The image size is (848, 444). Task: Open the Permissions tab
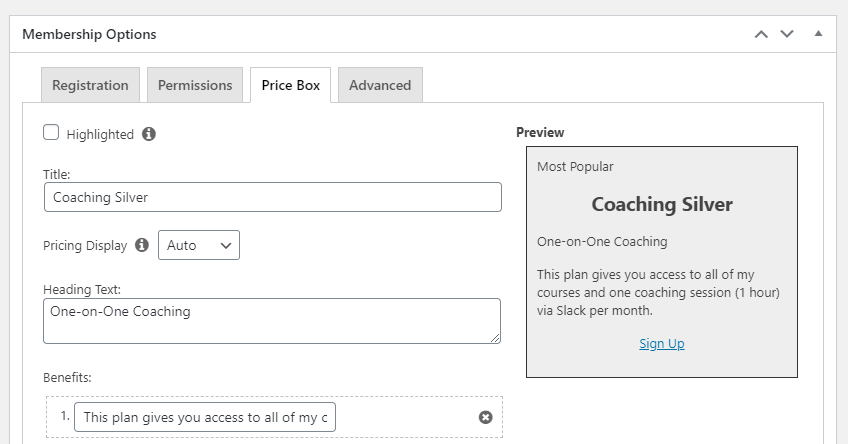click(195, 85)
